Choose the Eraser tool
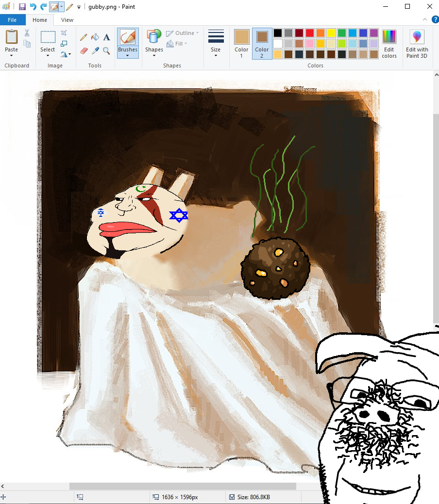Screen dimensions: 439x504 84,50
